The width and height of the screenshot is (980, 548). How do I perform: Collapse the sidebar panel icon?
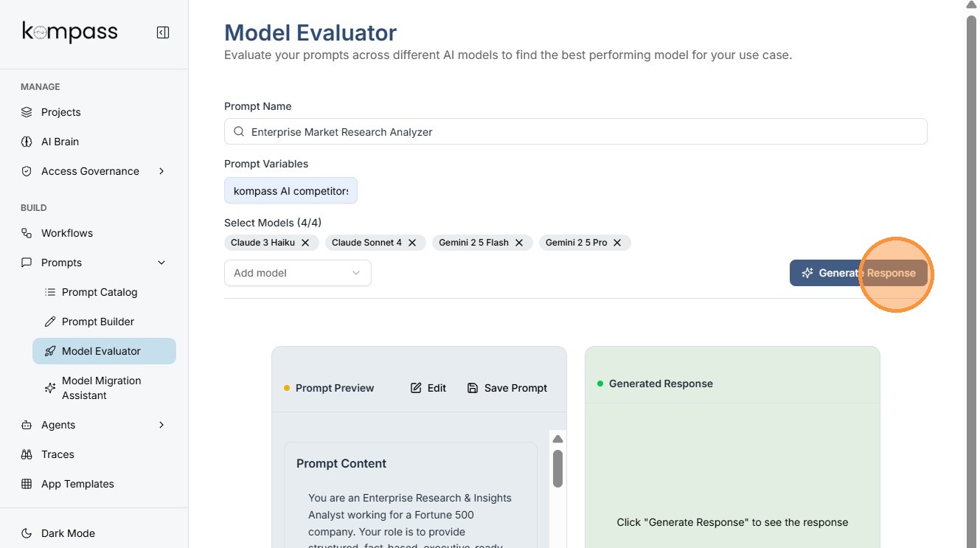(163, 32)
